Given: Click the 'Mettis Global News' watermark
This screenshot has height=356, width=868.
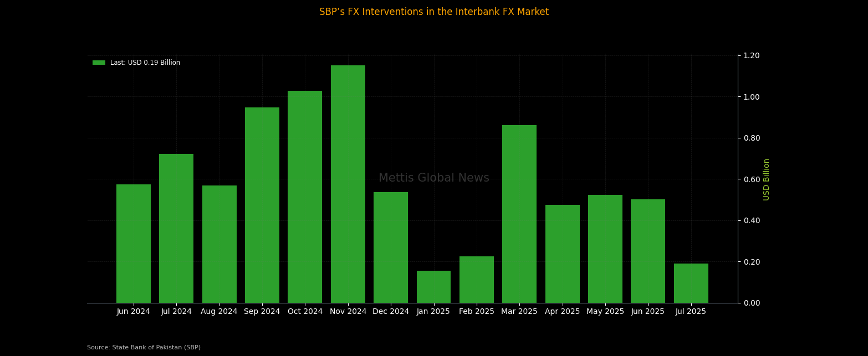Looking at the screenshot, I should pyautogui.click(x=434, y=178).
